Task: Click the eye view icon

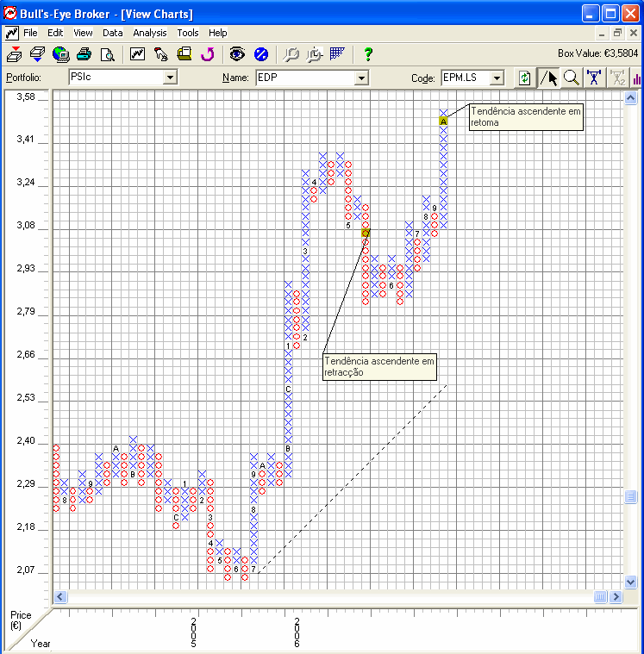Action: (237, 53)
